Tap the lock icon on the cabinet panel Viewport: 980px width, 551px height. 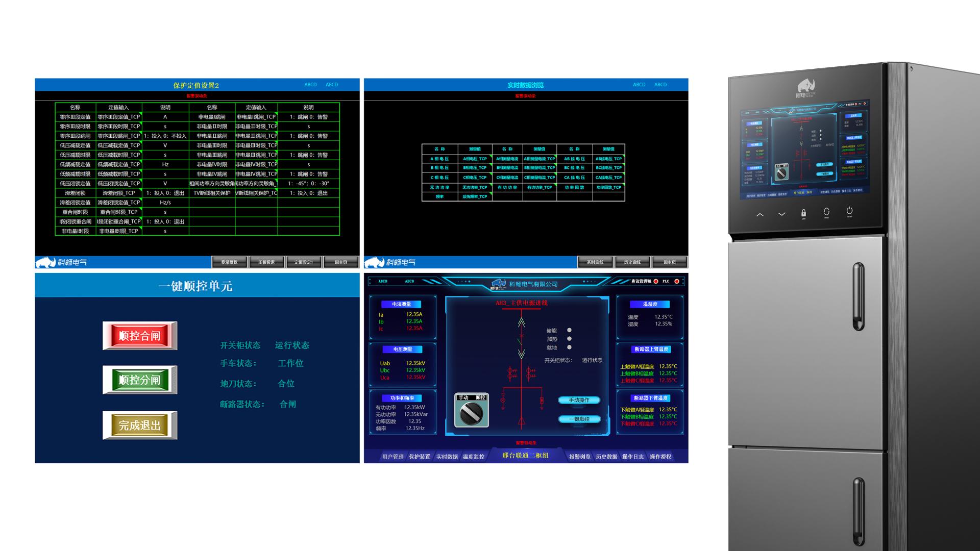click(803, 213)
